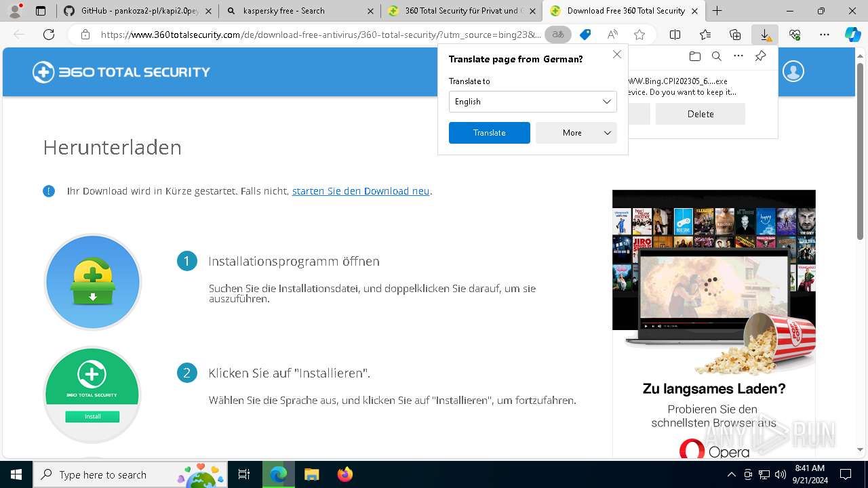Click the Opera advertisement banner
This screenshot has width=868, height=488.
pyautogui.click(x=714, y=324)
